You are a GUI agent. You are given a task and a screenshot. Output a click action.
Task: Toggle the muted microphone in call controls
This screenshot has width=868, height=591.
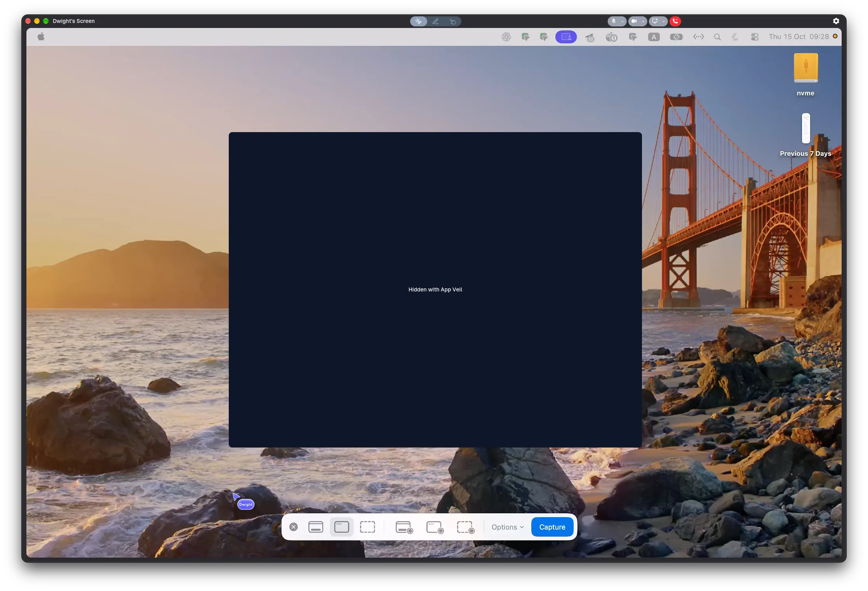(614, 21)
